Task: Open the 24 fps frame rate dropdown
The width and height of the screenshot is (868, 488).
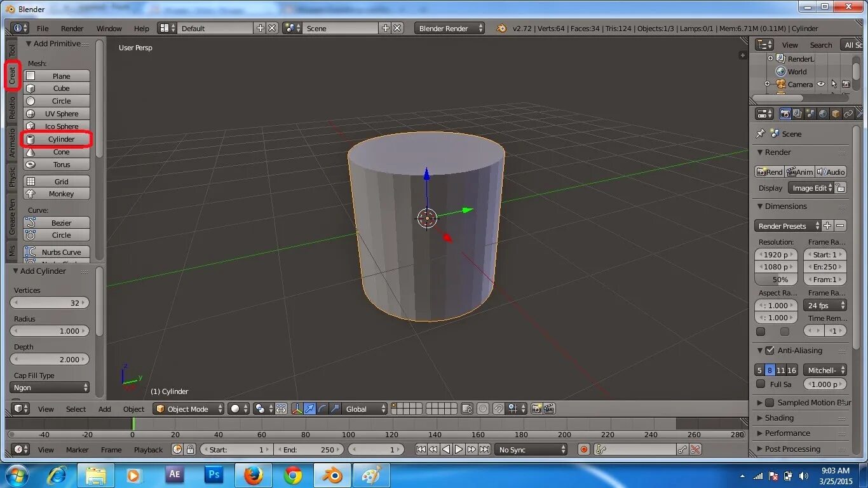Action: (x=825, y=306)
